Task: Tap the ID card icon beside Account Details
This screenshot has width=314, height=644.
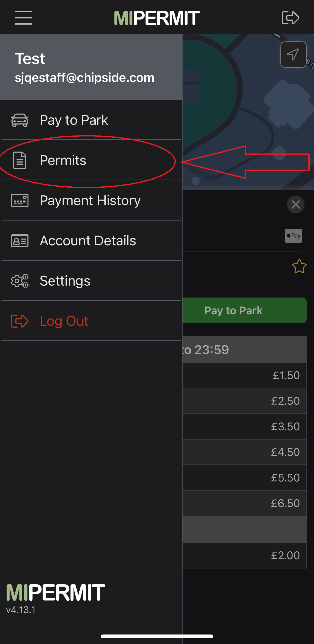Action: [x=19, y=241]
